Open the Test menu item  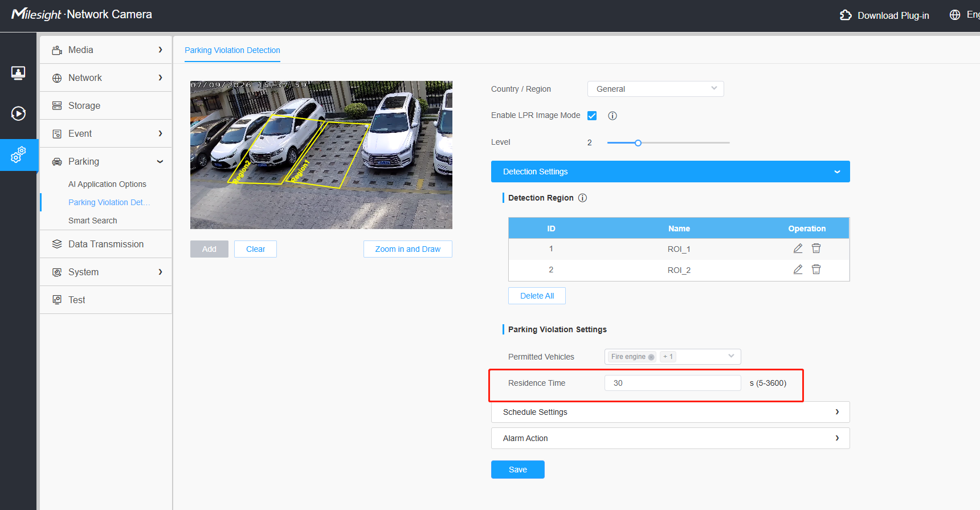pos(106,300)
